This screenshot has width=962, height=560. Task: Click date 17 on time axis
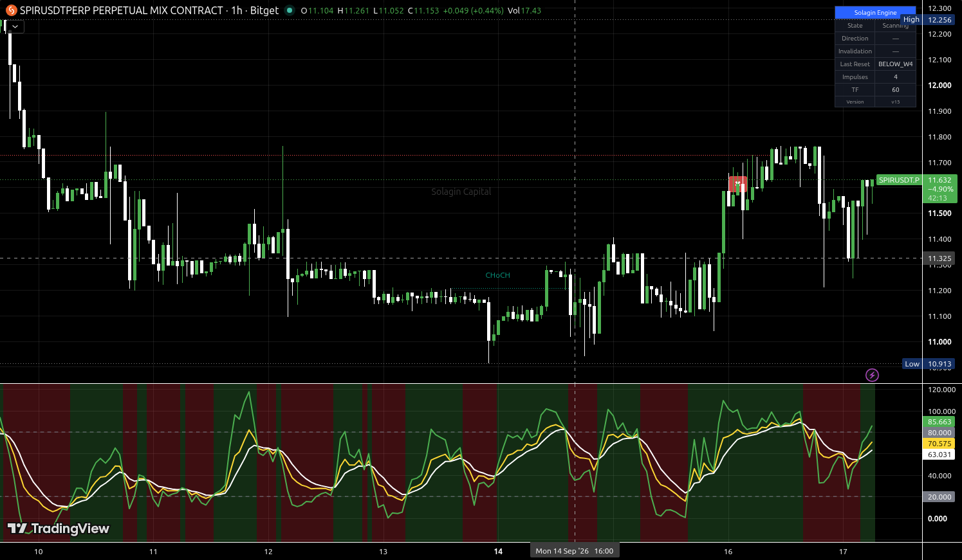[x=843, y=552]
